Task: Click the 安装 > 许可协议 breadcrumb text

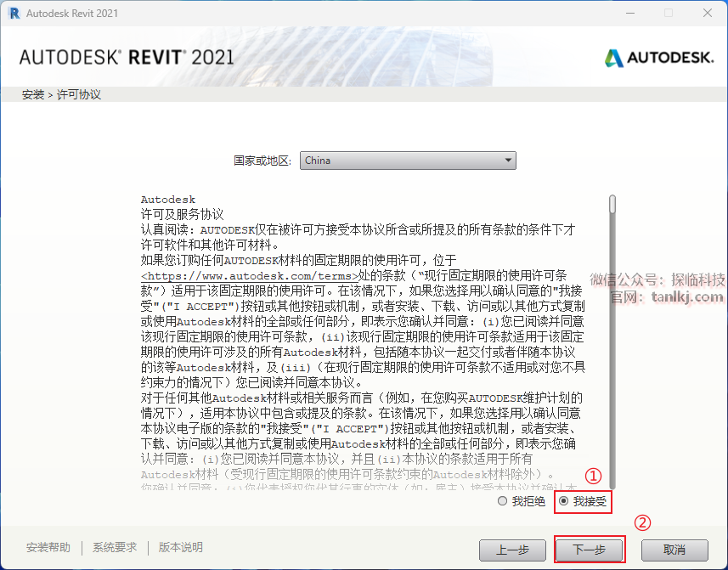Action: click(x=61, y=94)
